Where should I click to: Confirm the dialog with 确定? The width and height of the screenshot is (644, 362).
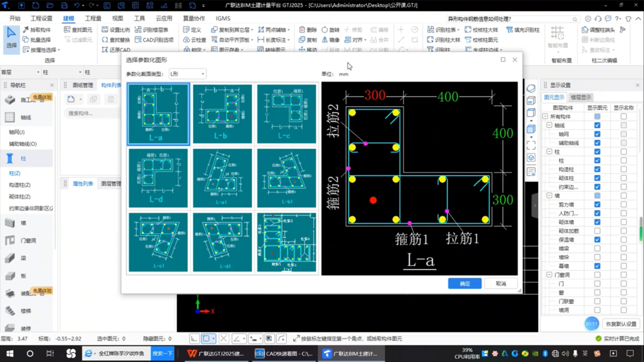coord(465,284)
